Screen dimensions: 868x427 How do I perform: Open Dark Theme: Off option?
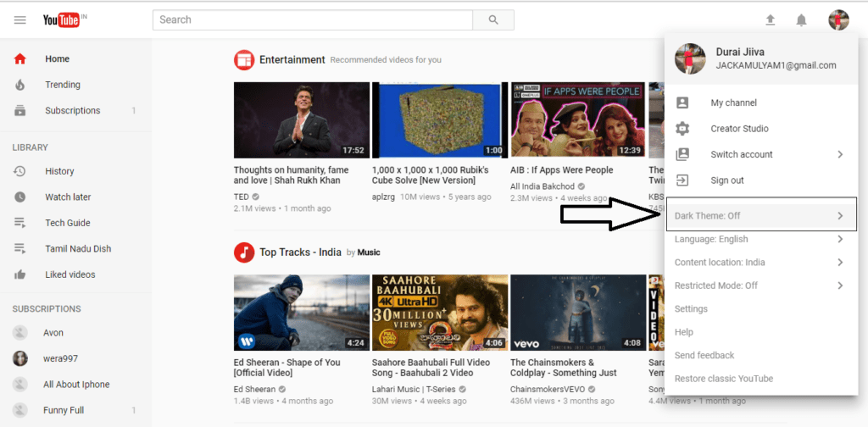tap(761, 216)
